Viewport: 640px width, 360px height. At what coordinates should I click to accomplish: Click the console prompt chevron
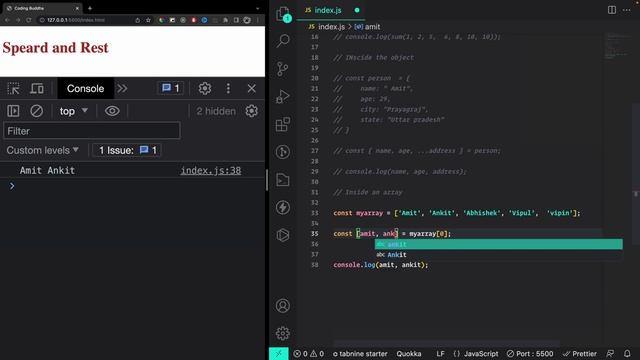12,186
